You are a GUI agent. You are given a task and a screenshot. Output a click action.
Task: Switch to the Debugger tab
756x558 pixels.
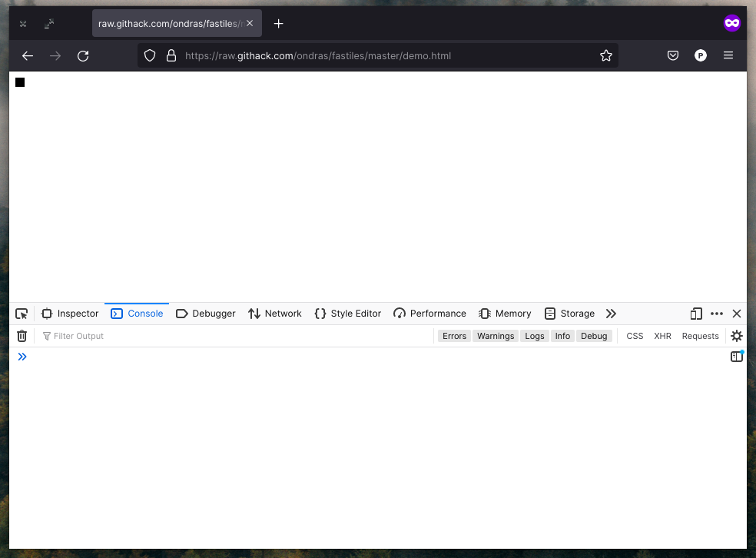point(205,314)
